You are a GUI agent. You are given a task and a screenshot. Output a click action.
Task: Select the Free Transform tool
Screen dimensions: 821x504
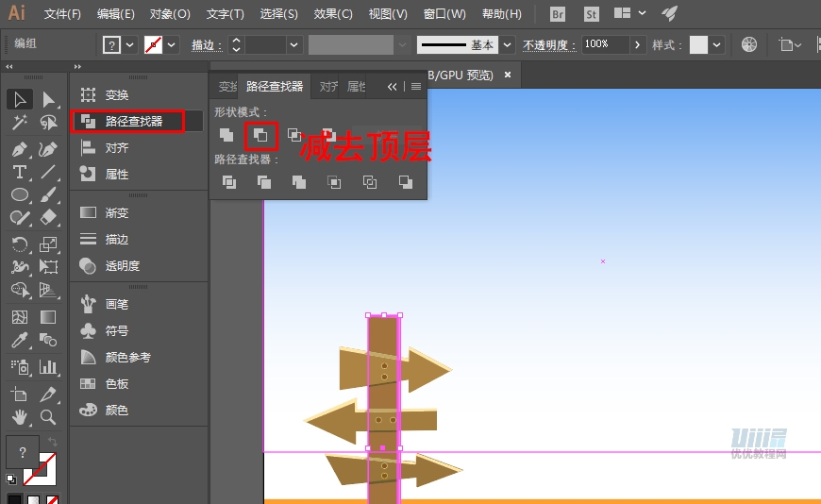[x=49, y=267]
